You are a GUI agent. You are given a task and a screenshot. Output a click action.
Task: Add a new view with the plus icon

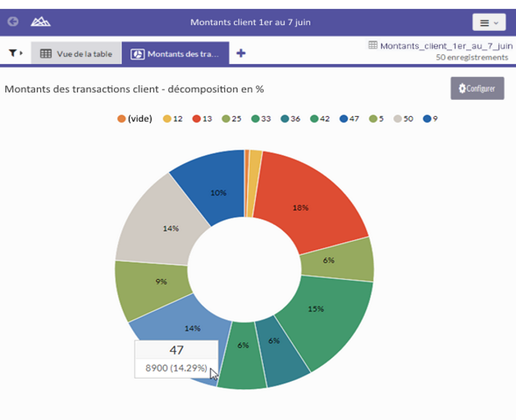(x=240, y=54)
